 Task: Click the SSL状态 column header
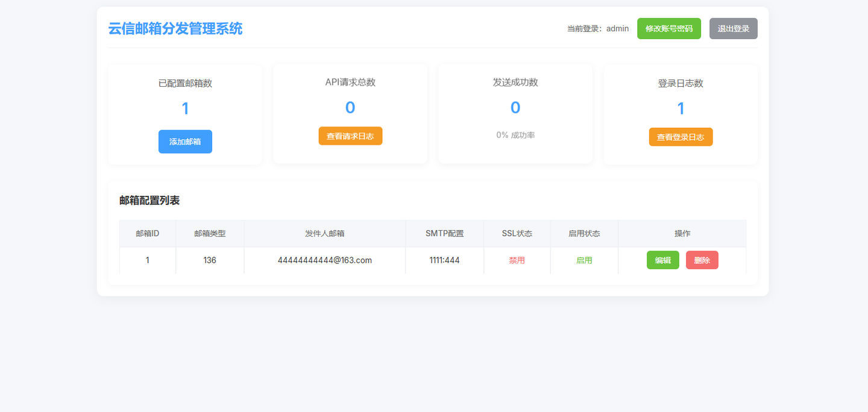click(517, 233)
